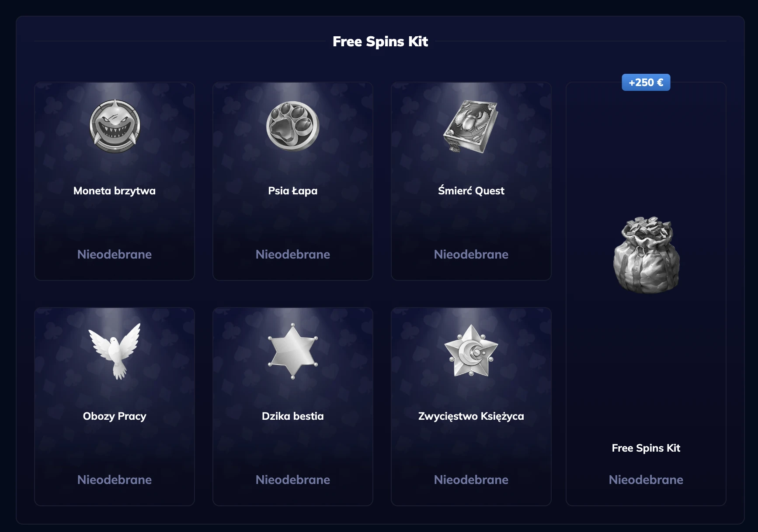Image resolution: width=758 pixels, height=532 pixels.
Task: Select the Obozy Pracy title
Action: [115, 416]
